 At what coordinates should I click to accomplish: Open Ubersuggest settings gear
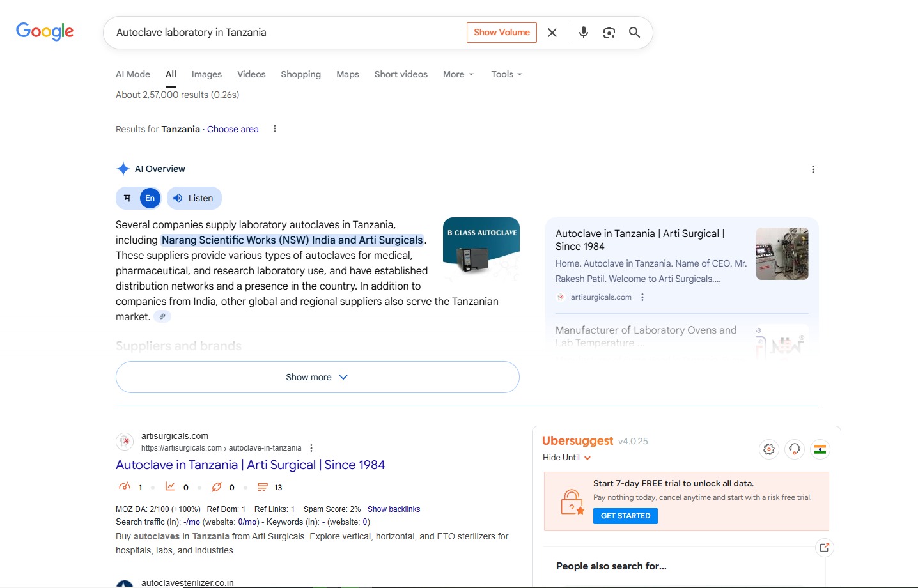click(x=769, y=449)
